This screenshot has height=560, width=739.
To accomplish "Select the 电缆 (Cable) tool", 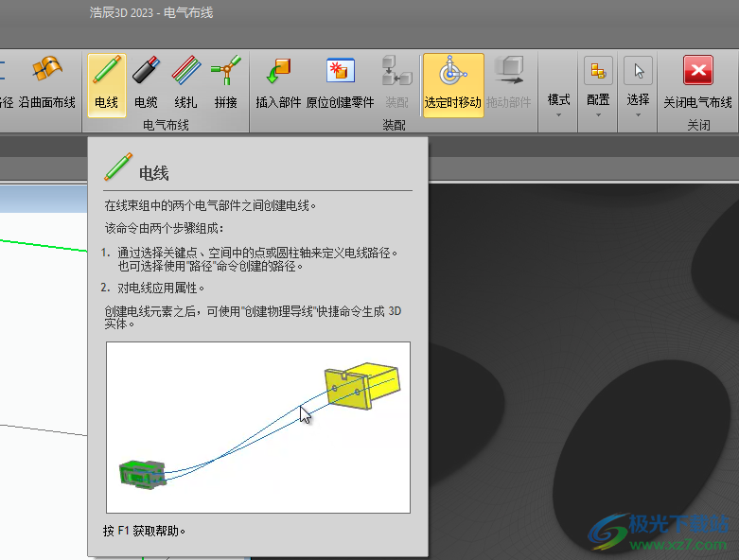I will click(146, 85).
